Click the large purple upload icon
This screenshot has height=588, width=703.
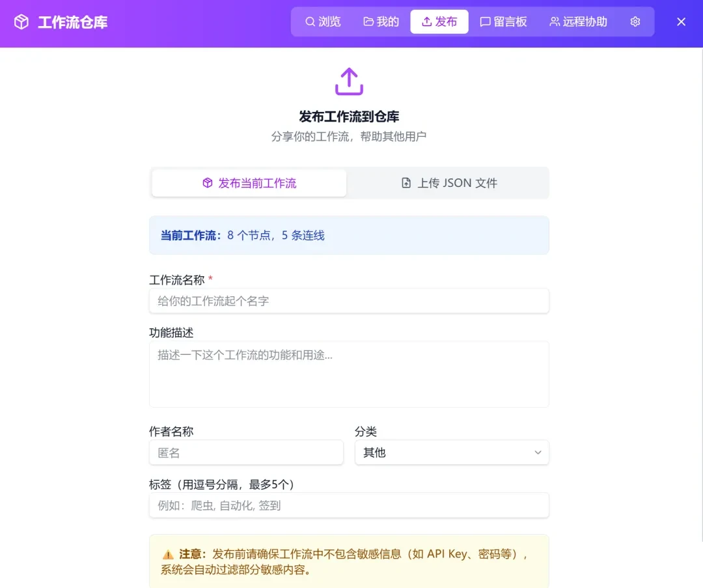tap(349, 81)
